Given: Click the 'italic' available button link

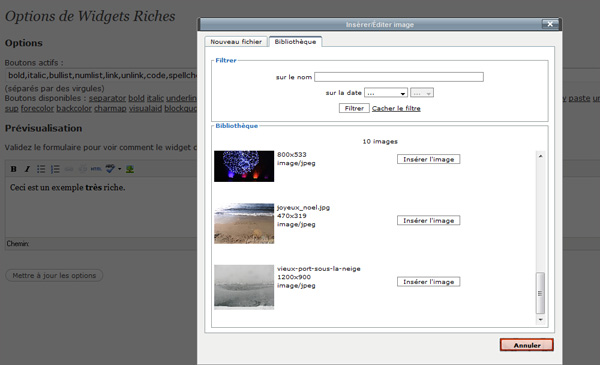Looking at the screenshot, I should click(155, 98).
